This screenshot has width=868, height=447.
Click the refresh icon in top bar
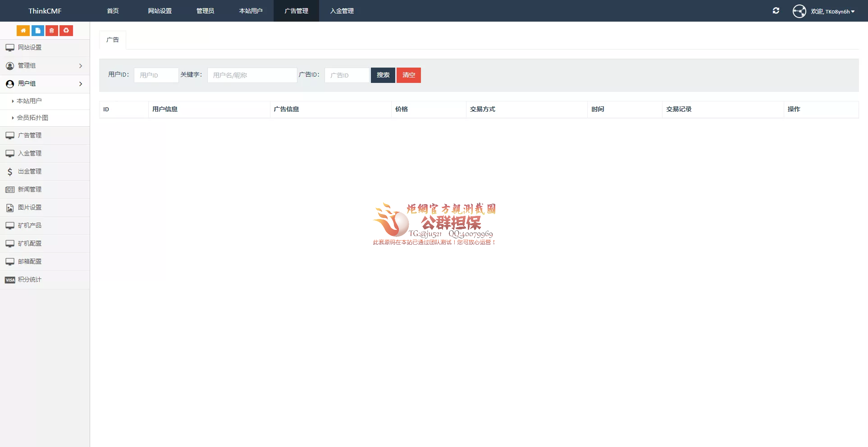pyautogui.click(x=776, y=11)
